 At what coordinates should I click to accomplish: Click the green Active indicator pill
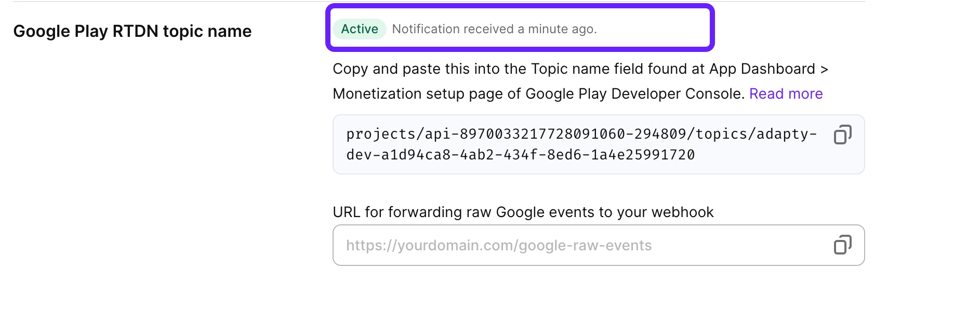click(359, 29)
